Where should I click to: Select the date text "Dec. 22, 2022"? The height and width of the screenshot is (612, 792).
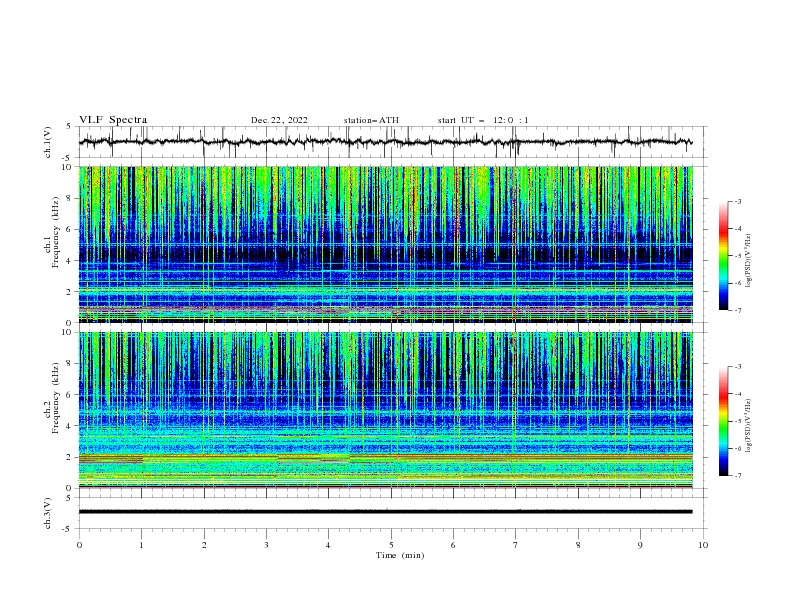click(279, 120)
